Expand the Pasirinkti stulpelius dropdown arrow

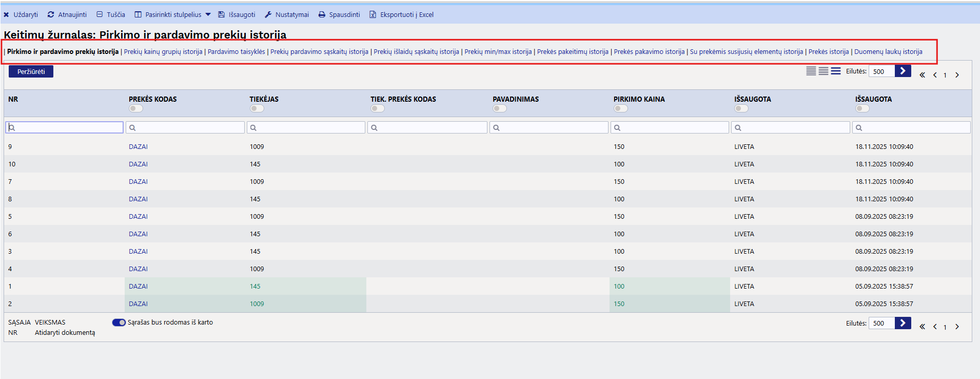pos(208,14)
